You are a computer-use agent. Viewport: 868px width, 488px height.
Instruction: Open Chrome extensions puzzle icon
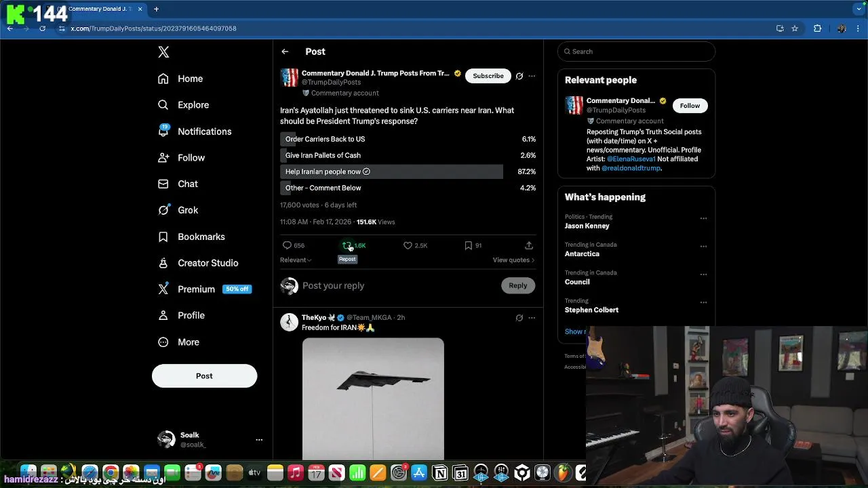coord(817,28)
